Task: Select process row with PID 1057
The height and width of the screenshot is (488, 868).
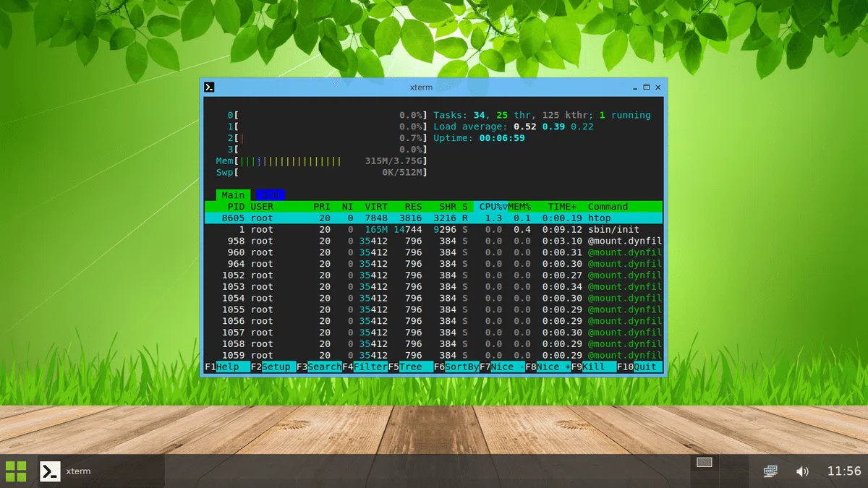Action: coord(433,333)
